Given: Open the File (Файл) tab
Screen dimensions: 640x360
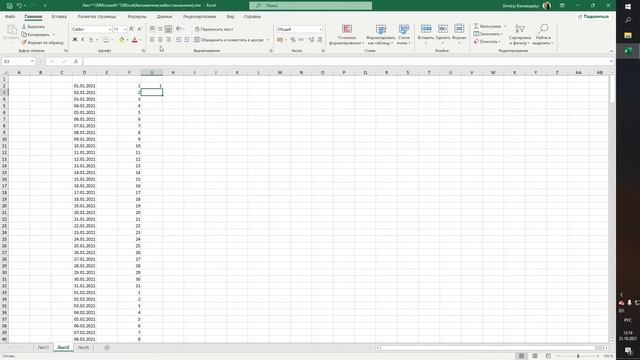Looking at the screenshot, I should [10, 17].
